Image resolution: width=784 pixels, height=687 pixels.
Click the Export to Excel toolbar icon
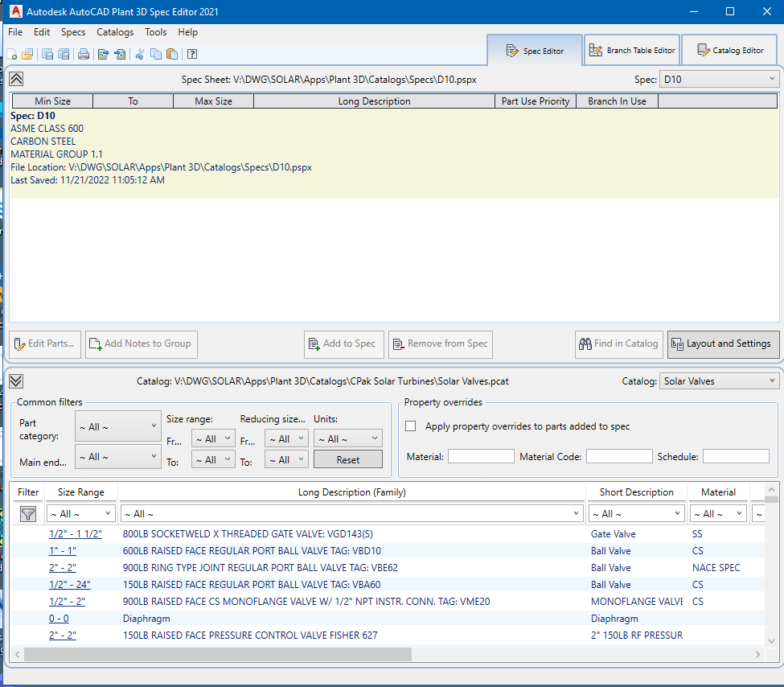(103, 54)
